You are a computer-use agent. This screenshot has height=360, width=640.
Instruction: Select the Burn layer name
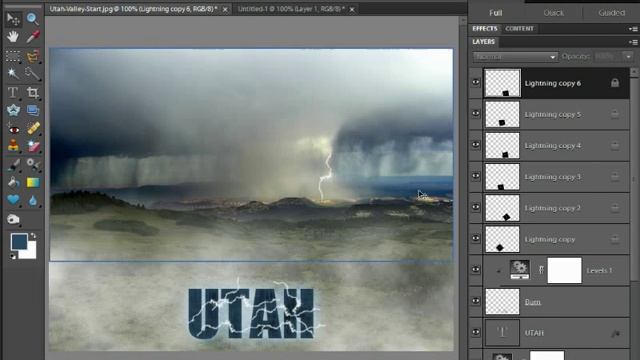(x=533, y=302)
